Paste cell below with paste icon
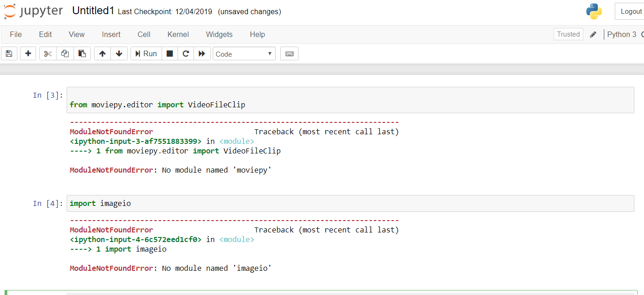Screen dimensions: 644x295 coord(82,53)
